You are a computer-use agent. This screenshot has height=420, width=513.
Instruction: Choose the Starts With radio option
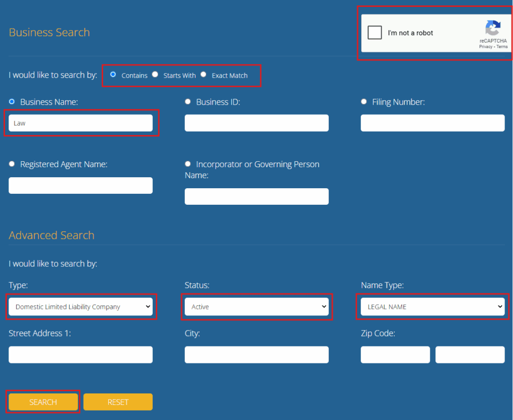(x=155, y=75)
